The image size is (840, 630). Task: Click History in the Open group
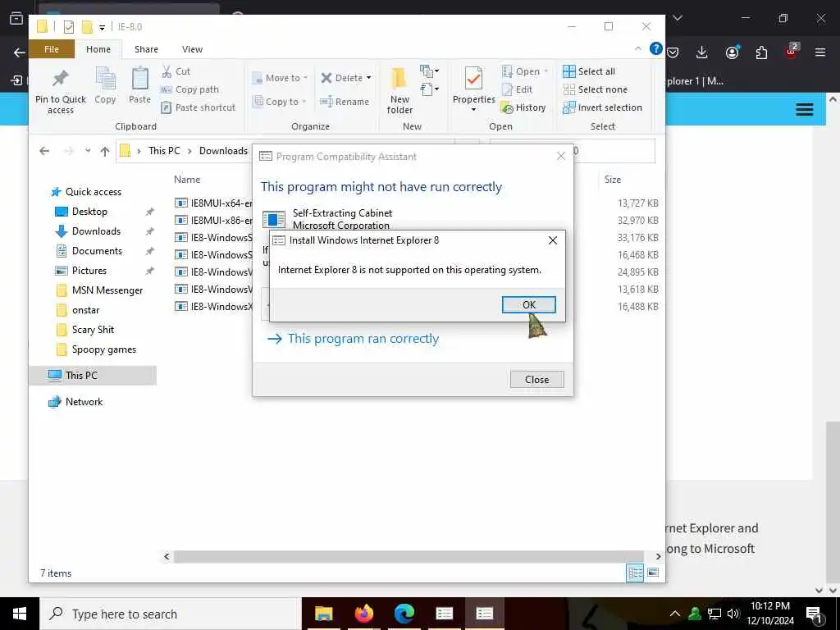(523, 107)
